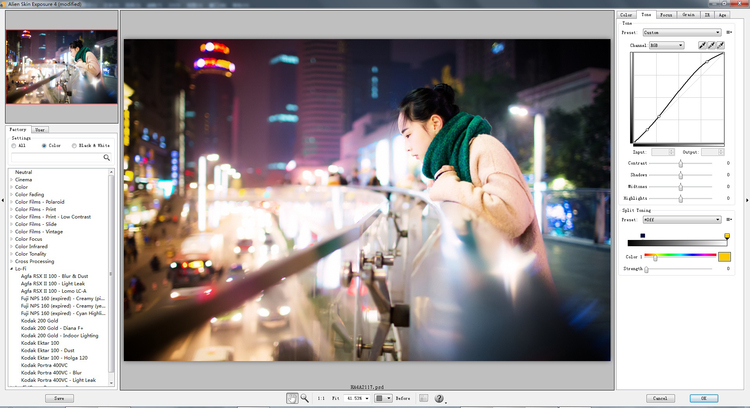This screenshot has width=750, height=408.
Task: Expand the Color Infrared group
Action: (x=11, y=246)
